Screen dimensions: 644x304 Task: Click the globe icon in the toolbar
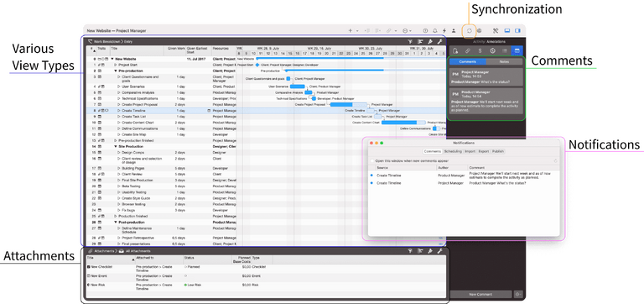(x=479, y=31)
